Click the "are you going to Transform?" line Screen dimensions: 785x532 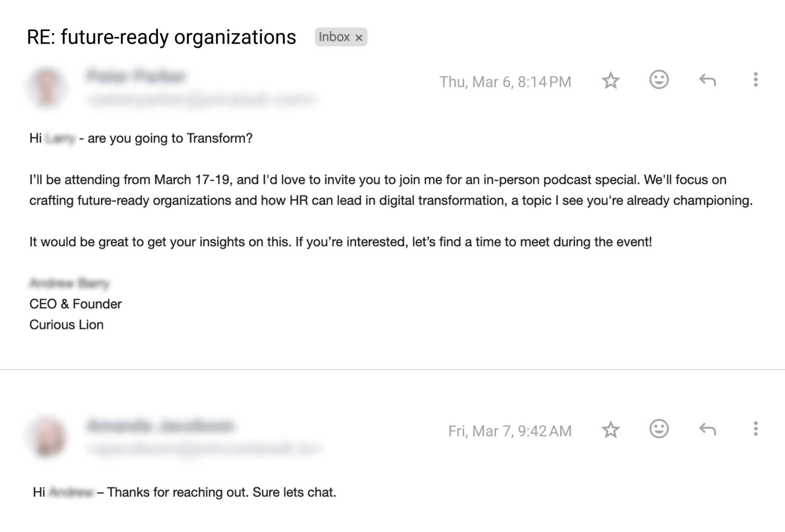point(170,138)
